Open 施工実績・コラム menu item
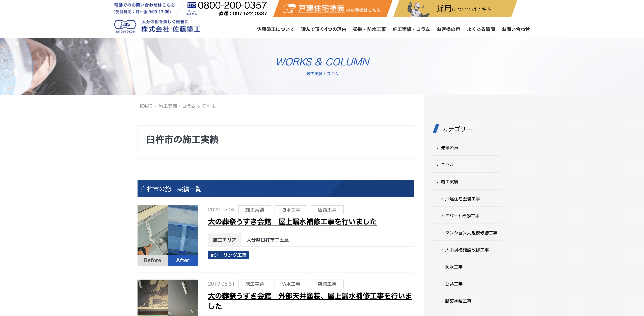The image size is (644, 316). [411, 29]
